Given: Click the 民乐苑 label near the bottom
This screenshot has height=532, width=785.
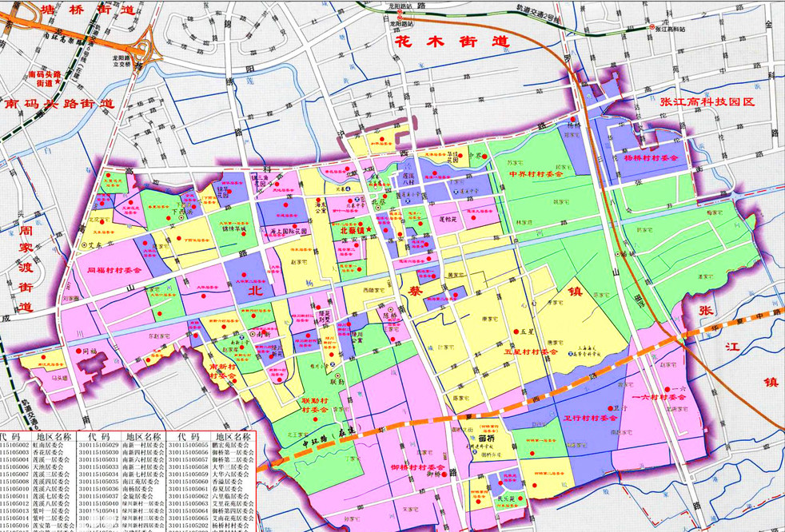Looking at the screenshot, I should [506, 499].
